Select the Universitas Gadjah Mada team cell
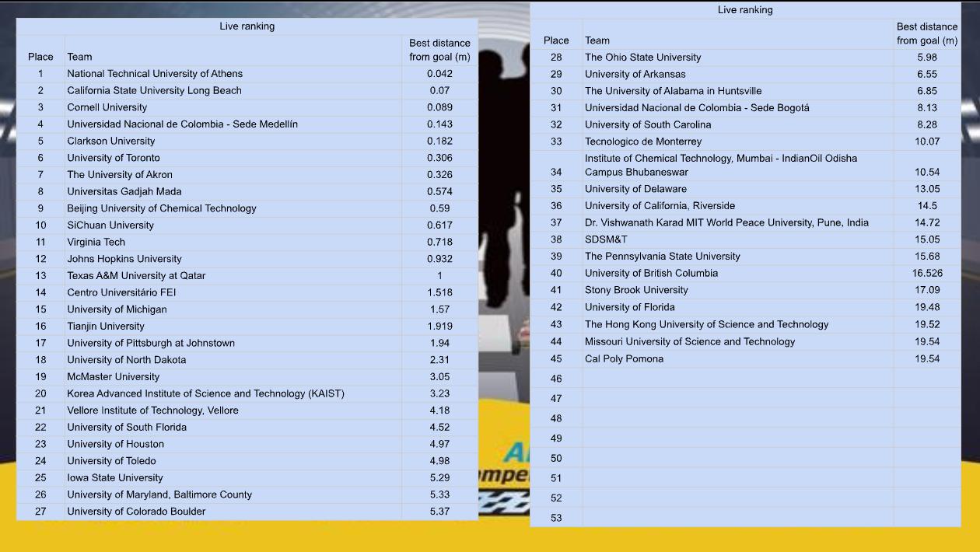Viewport: 980px width, 552px height. click(124, 191)
